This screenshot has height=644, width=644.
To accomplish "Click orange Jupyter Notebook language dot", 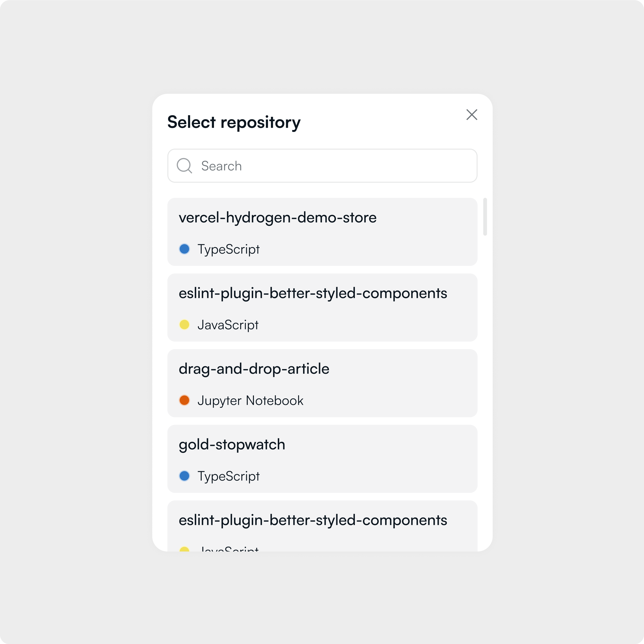I will [x=184, y=400].
